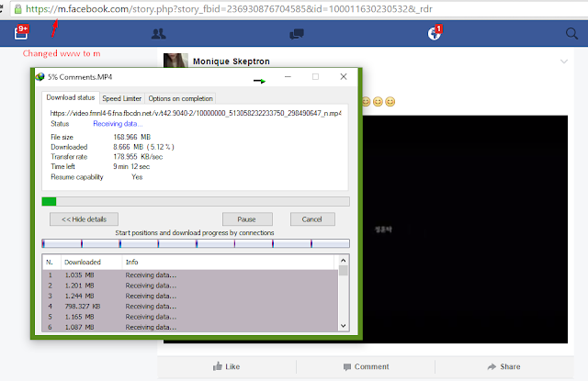
Task: Click the Receiving data... status text
Action: (118, 124)
